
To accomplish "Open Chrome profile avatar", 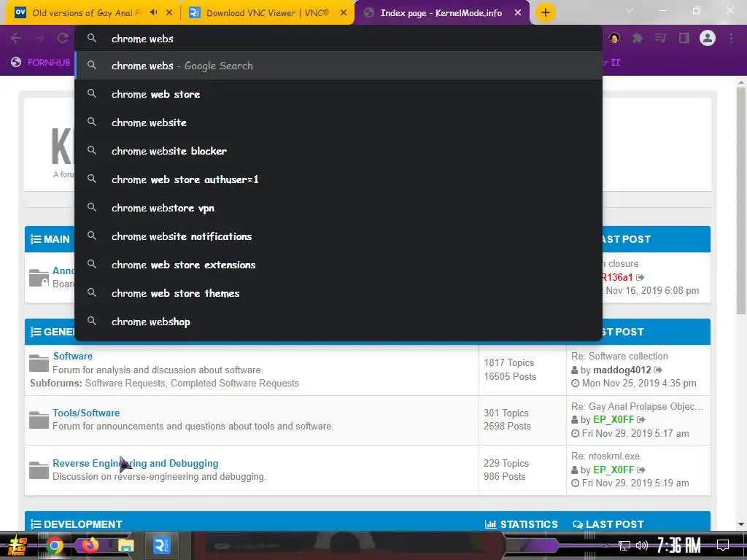I will (708, 38).
